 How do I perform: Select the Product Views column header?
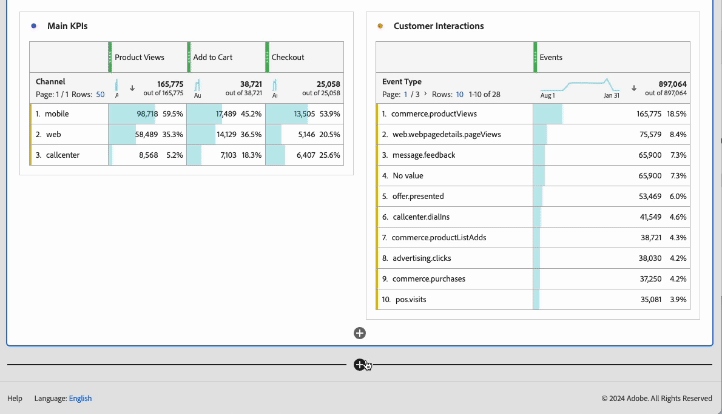[x=149, y=57]
